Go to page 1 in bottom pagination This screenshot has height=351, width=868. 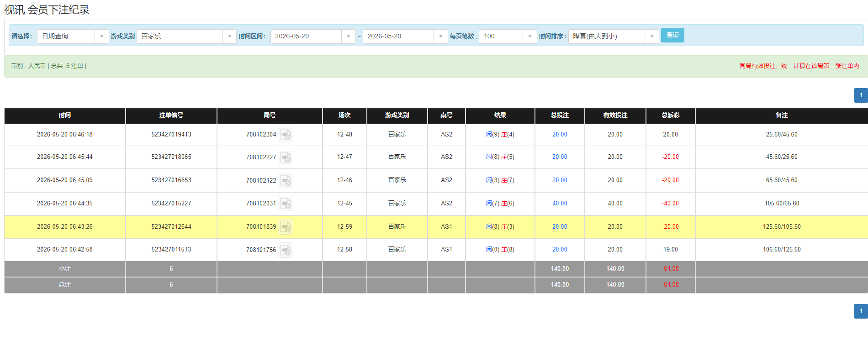tap(861, 311)
